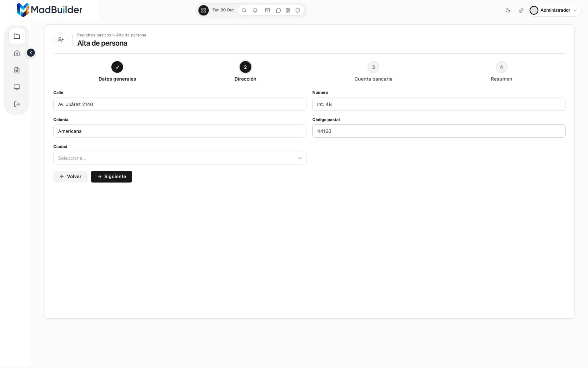Click the shield security icon

(x=298, y=10)
